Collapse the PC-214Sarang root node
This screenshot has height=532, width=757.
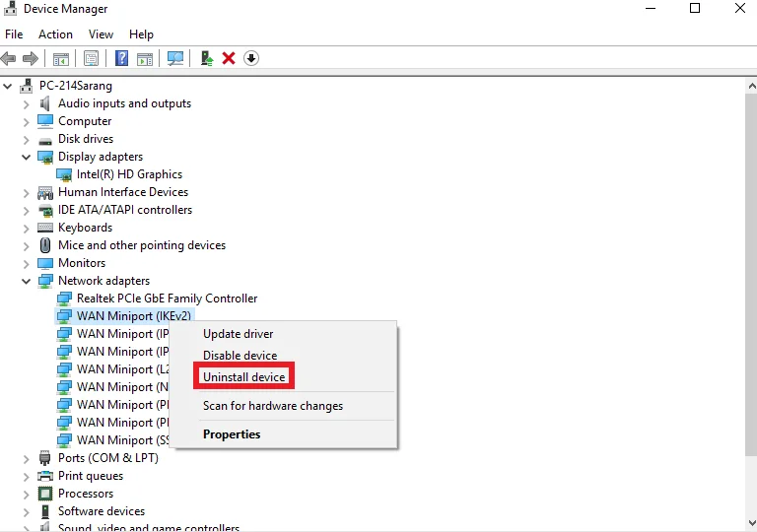(8, 87)
